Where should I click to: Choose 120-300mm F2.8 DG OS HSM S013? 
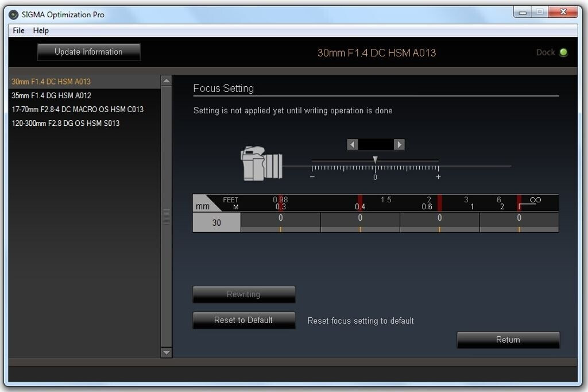(65, 123)
